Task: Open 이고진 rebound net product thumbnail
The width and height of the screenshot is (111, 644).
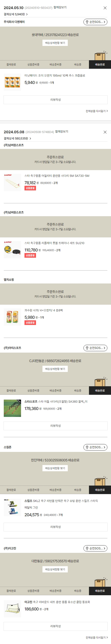Action: click(x=12, y=608)
